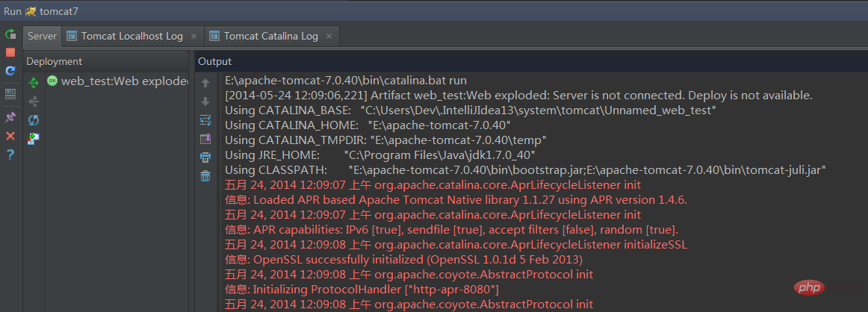Image resolution: width=868 pixels, height=312 pixels.
Task: Switch to the Server tab
Action: click(x=43, y=36)
